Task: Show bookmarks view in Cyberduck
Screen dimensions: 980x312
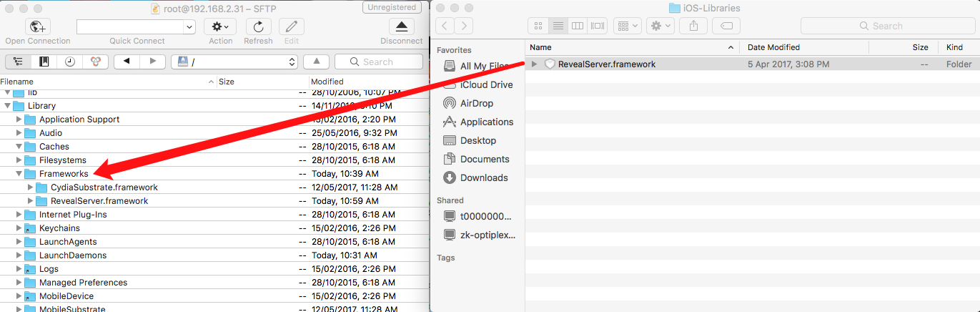Action: point(44,62)
